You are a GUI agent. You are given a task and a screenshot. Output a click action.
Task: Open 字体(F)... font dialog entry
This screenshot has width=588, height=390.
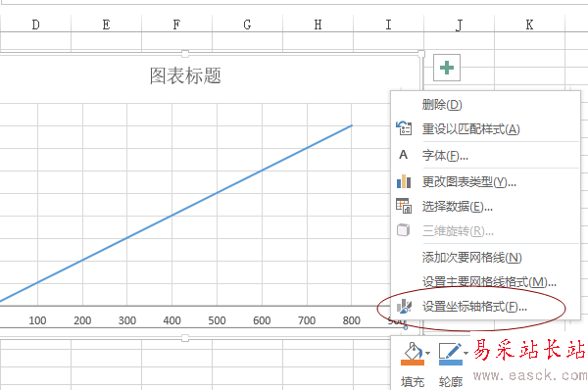(445, 155)
